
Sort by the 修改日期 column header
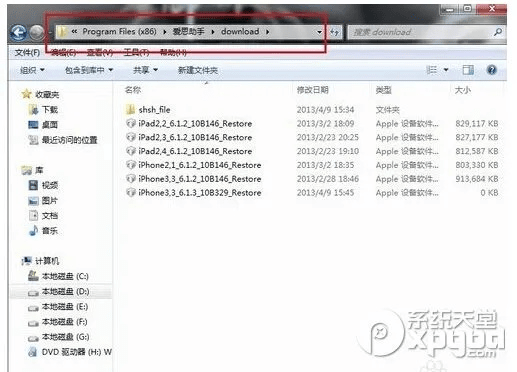[x=313, y=90]
